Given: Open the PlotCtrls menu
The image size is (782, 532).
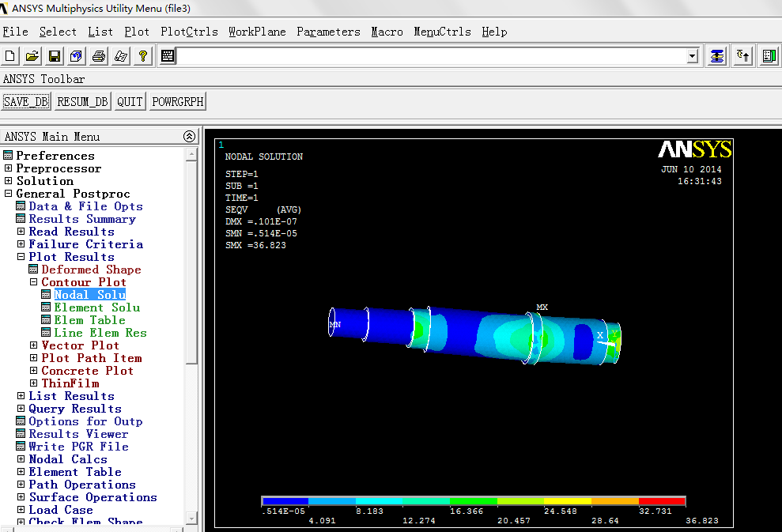Looking at the screenshot, I should pos(189,32).
